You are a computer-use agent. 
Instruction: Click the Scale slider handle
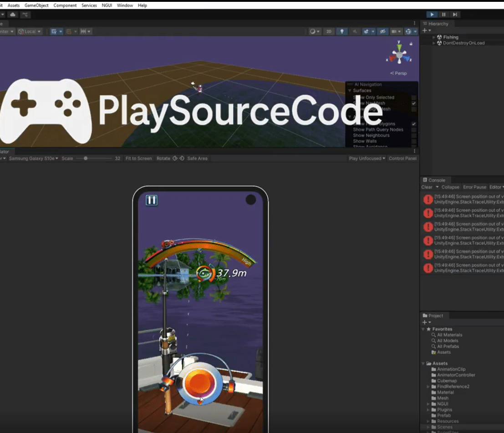86,158
